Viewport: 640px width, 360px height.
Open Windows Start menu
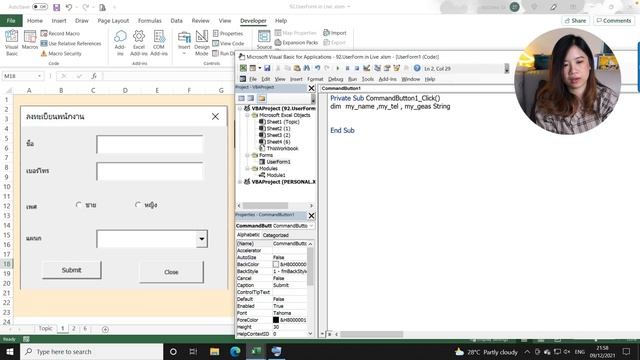coord(10,351)
